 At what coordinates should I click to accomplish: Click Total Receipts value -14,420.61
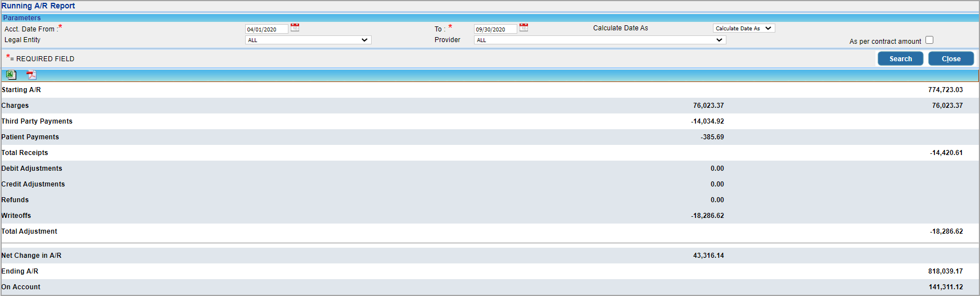947,153
